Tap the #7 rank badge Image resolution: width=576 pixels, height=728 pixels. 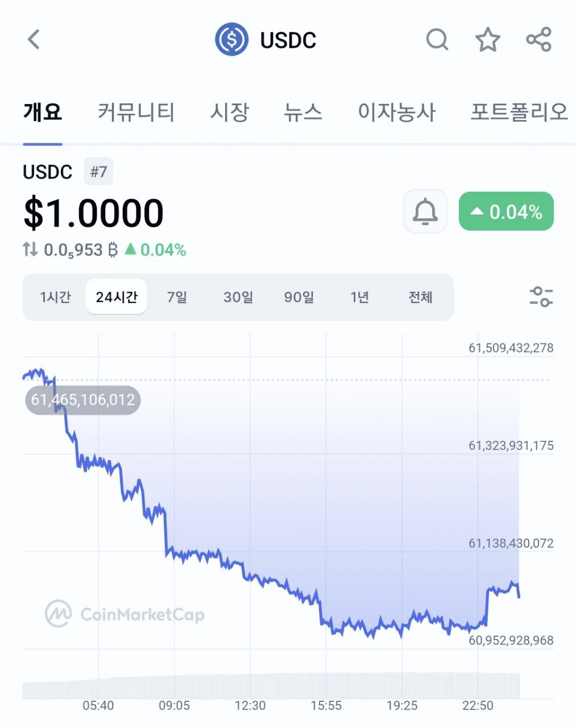coord(98,172)
